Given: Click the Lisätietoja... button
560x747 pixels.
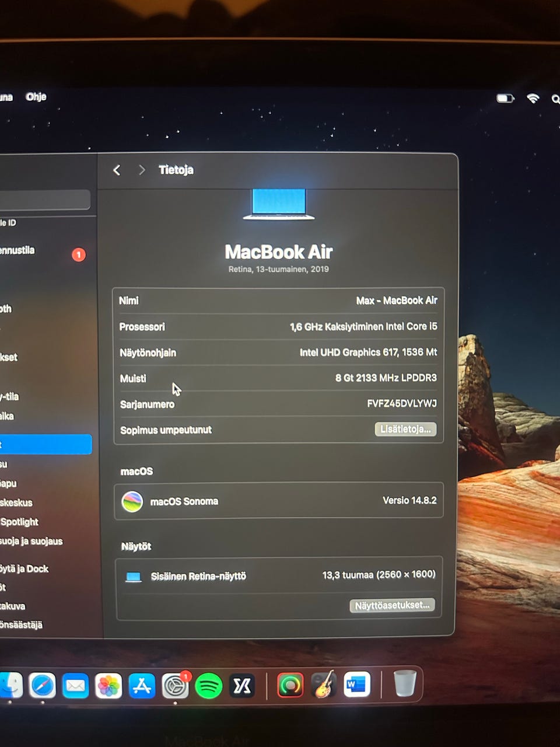Looking at the screenshot, I should coord(405,429).
